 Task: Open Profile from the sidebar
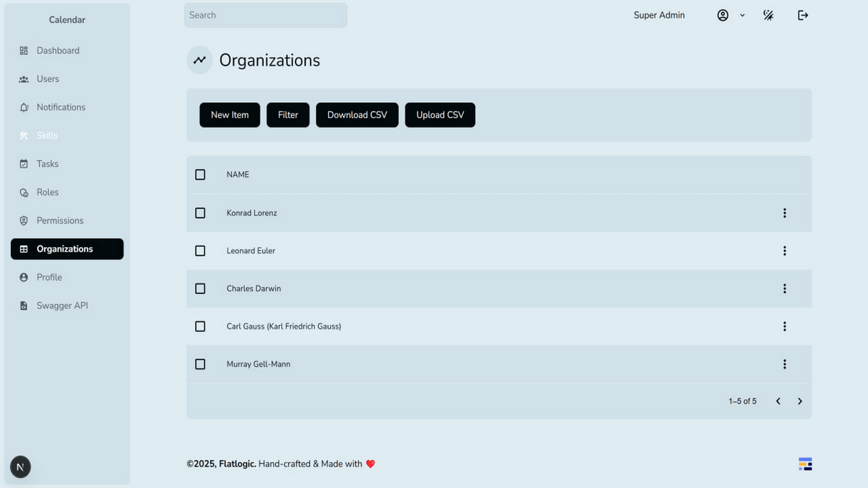(67, 277)
